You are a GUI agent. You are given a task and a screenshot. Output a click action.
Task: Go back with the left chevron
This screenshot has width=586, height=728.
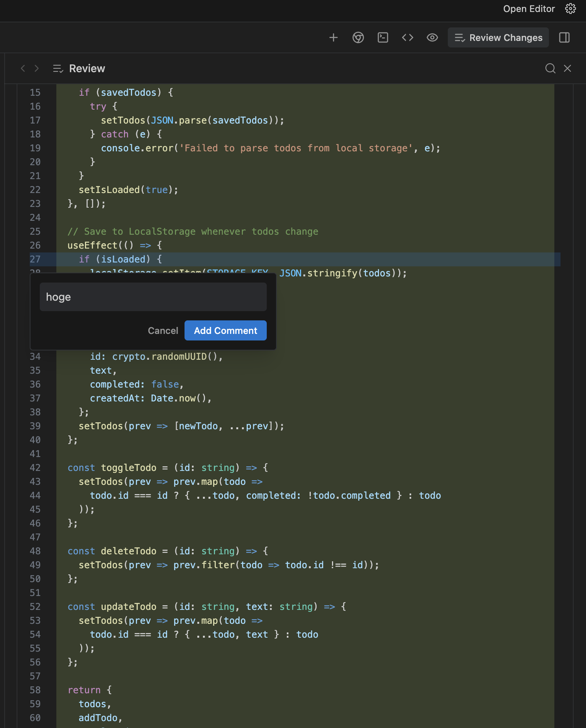tap(23, 68)
